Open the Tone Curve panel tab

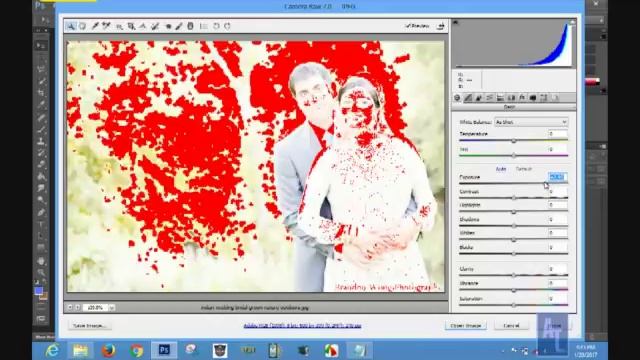[x=468, y=98]
